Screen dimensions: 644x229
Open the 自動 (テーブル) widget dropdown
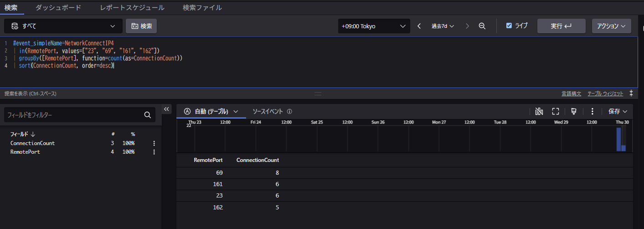click(211, 111)
